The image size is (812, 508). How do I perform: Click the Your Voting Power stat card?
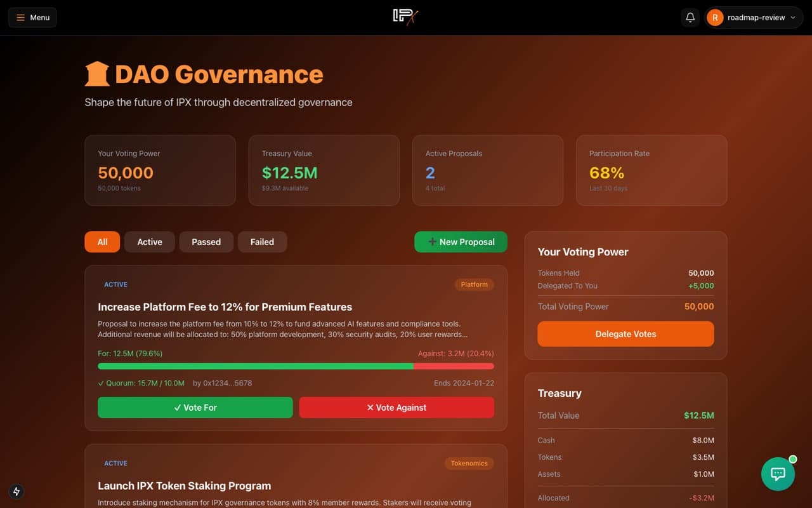coord(160,170)
